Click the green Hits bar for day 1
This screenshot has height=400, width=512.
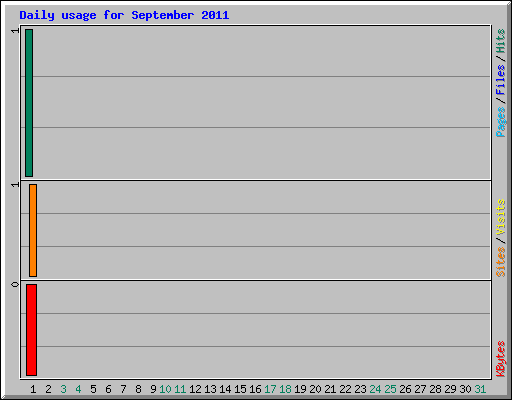(x=29, y=103)
